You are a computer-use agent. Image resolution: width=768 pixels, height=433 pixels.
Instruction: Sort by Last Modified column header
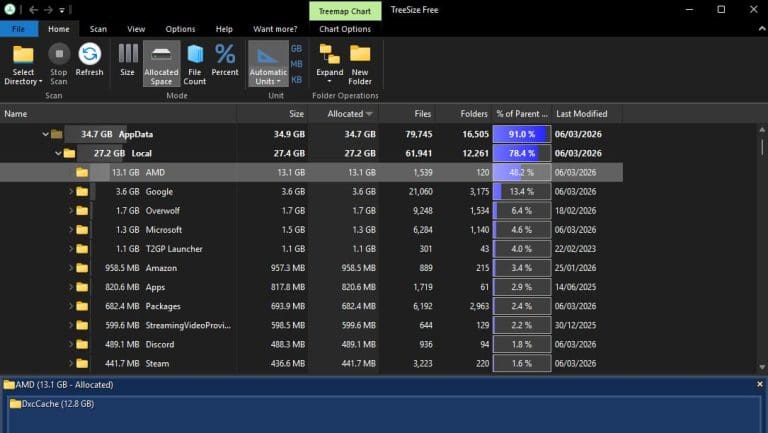coord(587,114)
